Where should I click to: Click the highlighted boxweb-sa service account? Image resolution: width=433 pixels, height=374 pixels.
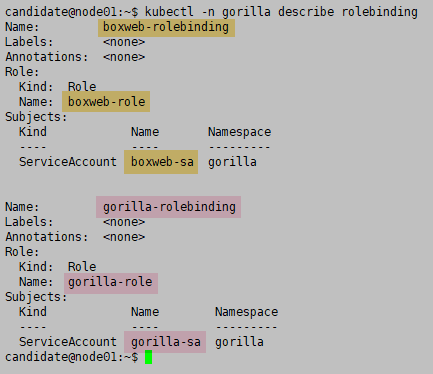pos(161,162)
